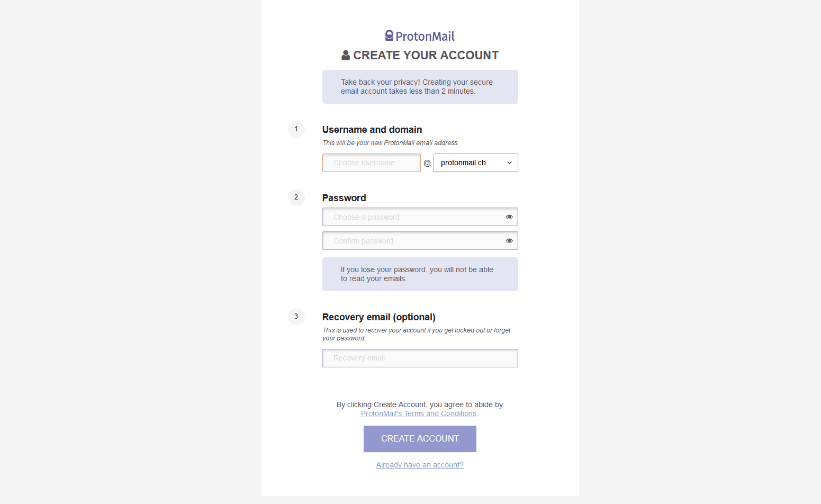Screen dimensions: 821x504
Task: Click the ProtonMail wordmark text
Action: click(425, 36)
